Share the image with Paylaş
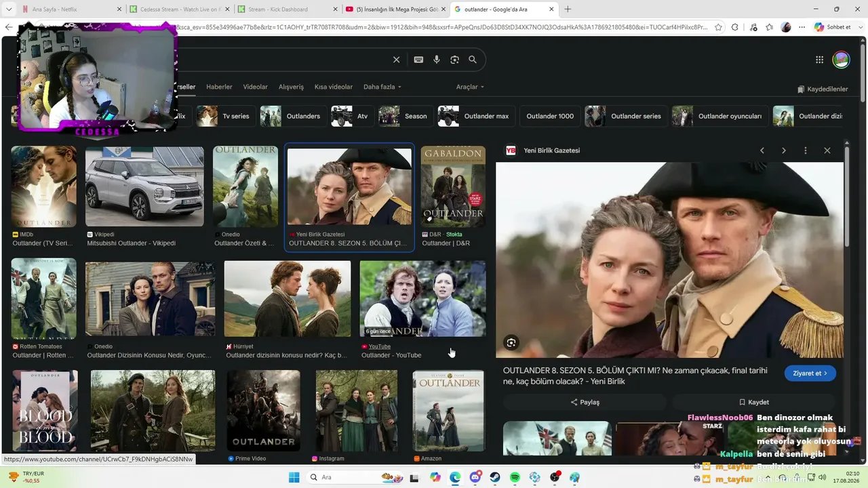This screenshot has height=488, width=868. pyautogui.click(x=585, y=402)
